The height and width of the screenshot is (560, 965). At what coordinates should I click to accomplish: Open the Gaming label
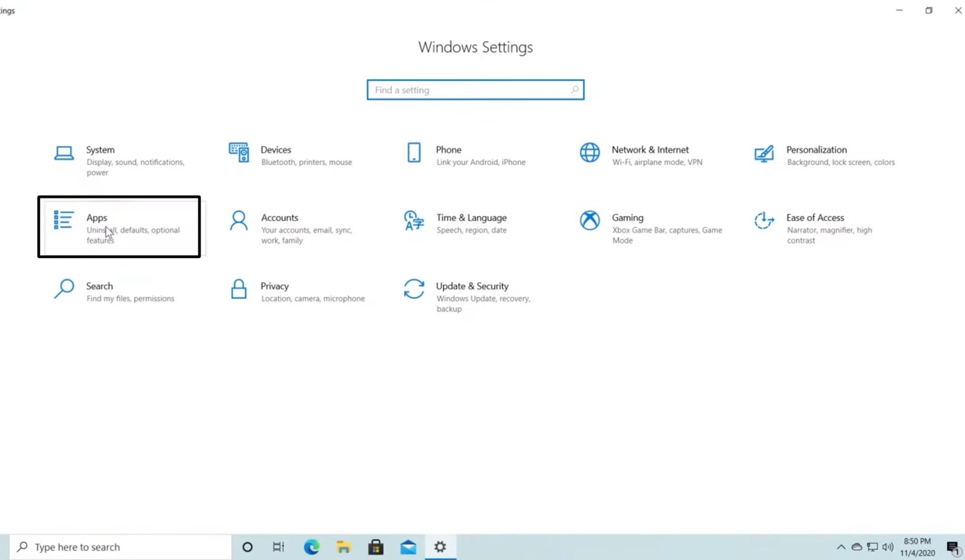coord(627,218)
